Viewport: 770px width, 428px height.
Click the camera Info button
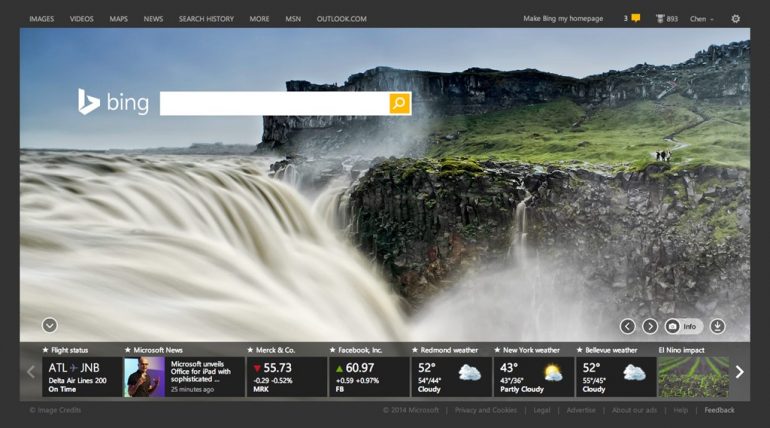[683, 326]
